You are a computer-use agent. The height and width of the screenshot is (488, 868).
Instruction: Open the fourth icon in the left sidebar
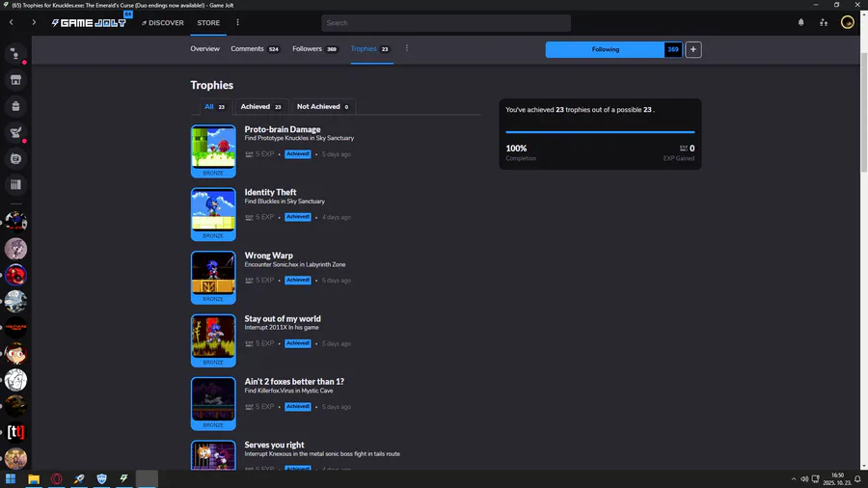(x=15, y=132)
